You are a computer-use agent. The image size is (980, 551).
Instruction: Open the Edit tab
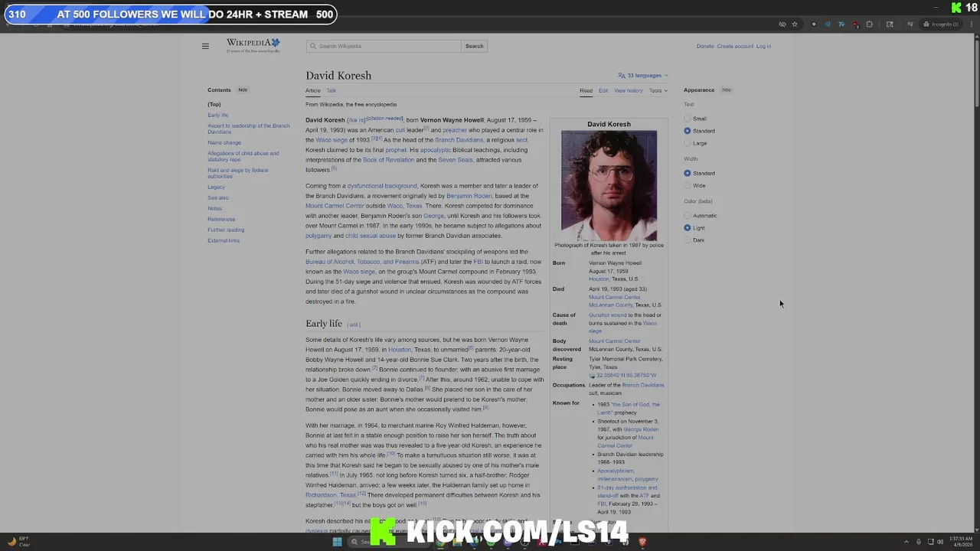click(x=603, y=90)
